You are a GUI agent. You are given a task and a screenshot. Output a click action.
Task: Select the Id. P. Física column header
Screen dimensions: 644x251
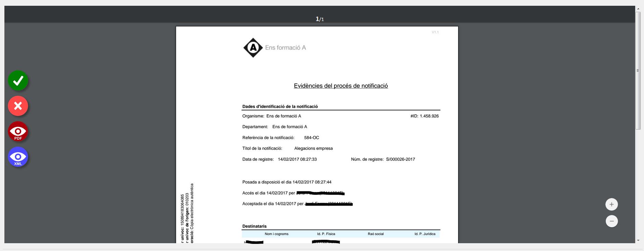326,234
